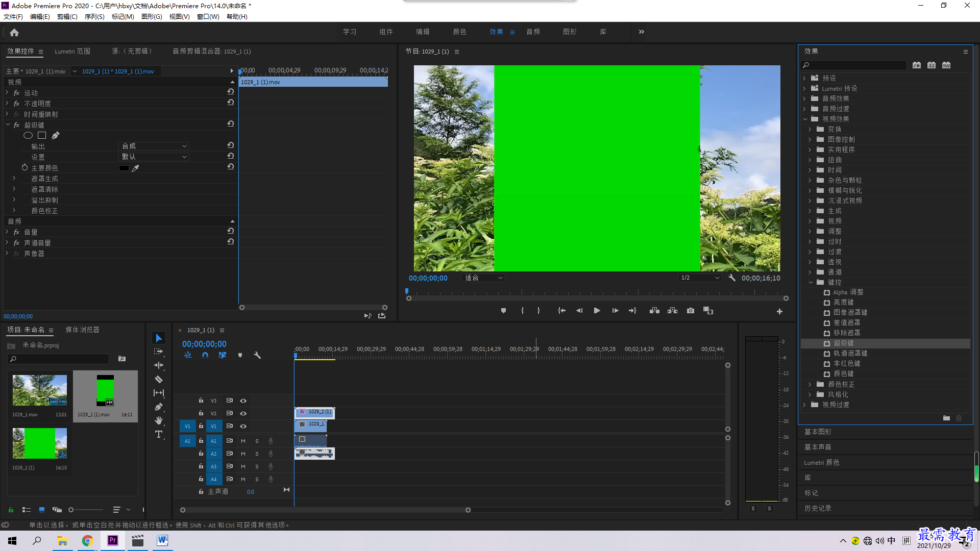Solo audio track A2

click(257, 454)
